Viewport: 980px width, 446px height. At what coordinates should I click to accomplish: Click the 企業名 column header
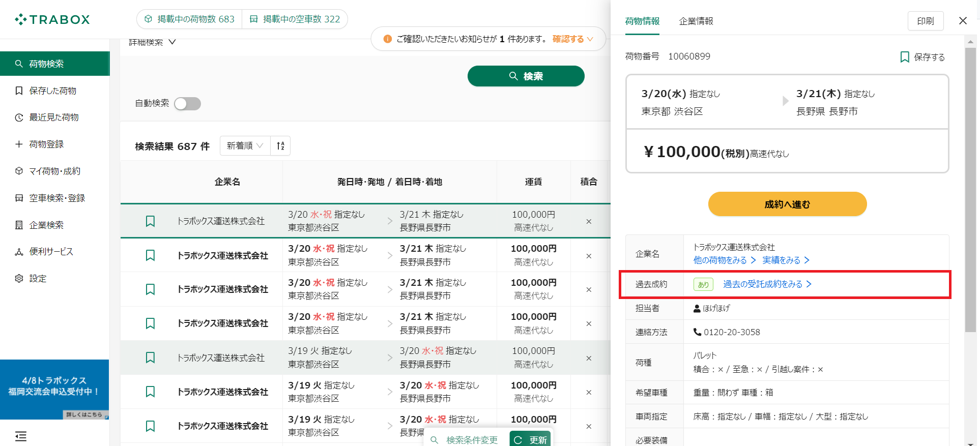pyautogui.click(x=227, y=182)
